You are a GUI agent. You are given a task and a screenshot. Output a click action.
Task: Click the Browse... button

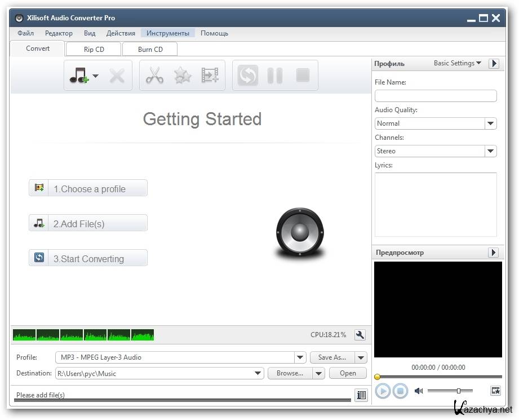(x=290, y=373)
